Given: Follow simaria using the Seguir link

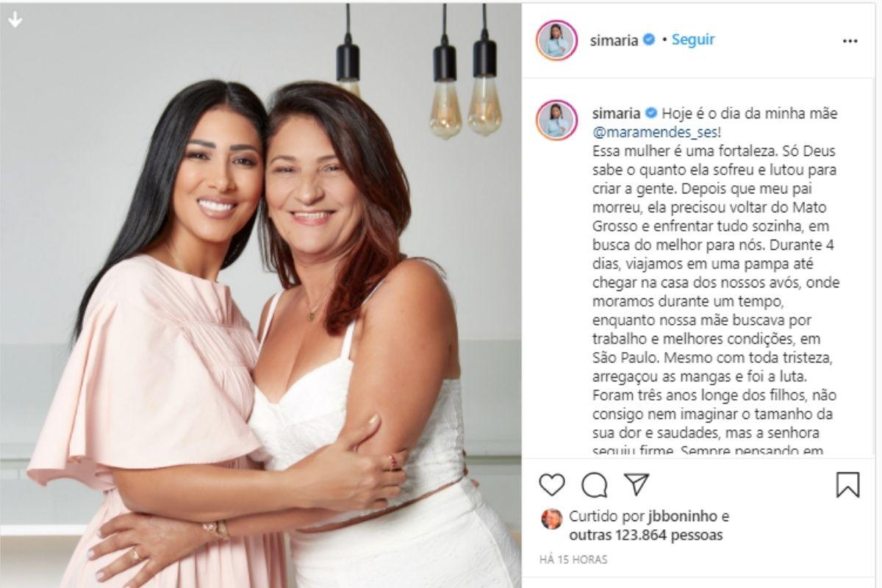Looking at the screenshot, I should coord(692,40).
